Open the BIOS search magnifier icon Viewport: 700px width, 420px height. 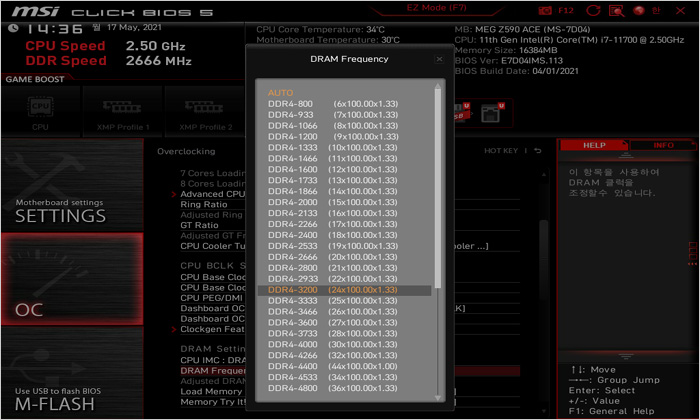point(617,10)
